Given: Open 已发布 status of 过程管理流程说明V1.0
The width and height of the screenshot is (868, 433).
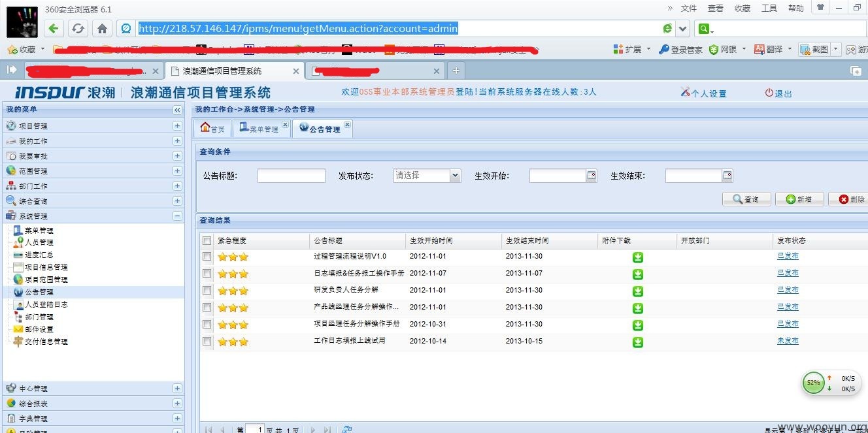Looking at the screenshot, I should tap(788, 256).
